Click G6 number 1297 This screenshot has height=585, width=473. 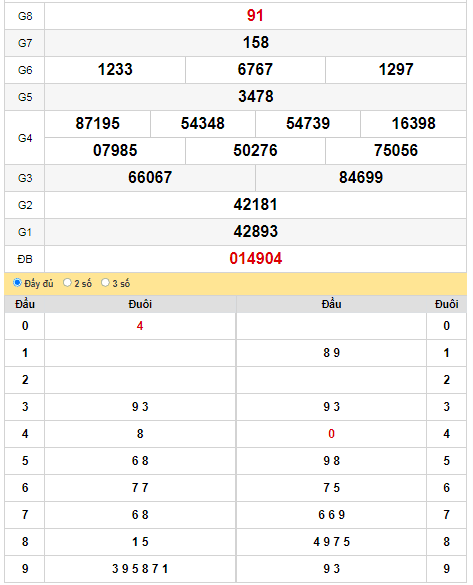pos(396,69)
